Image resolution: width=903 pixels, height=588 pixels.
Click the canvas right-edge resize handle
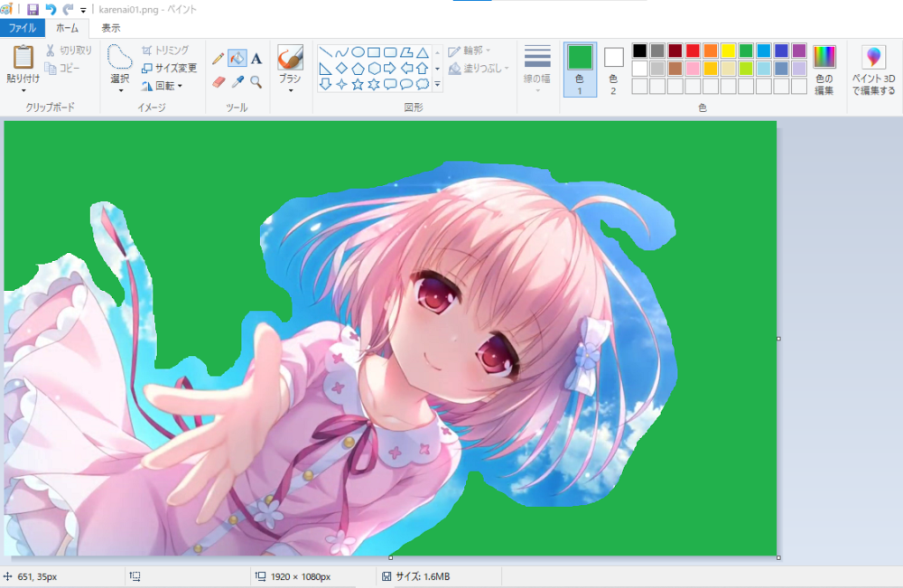click(778, 339)
